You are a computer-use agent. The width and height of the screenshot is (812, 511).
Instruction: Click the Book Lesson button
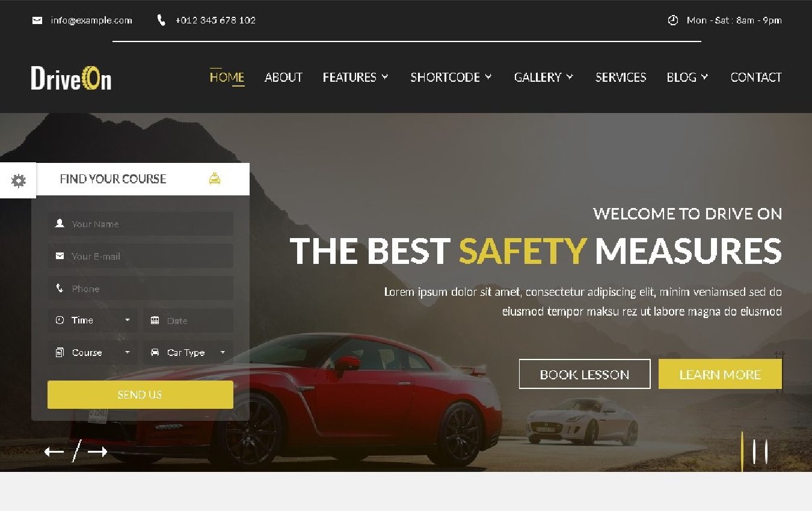coord(585,375)
